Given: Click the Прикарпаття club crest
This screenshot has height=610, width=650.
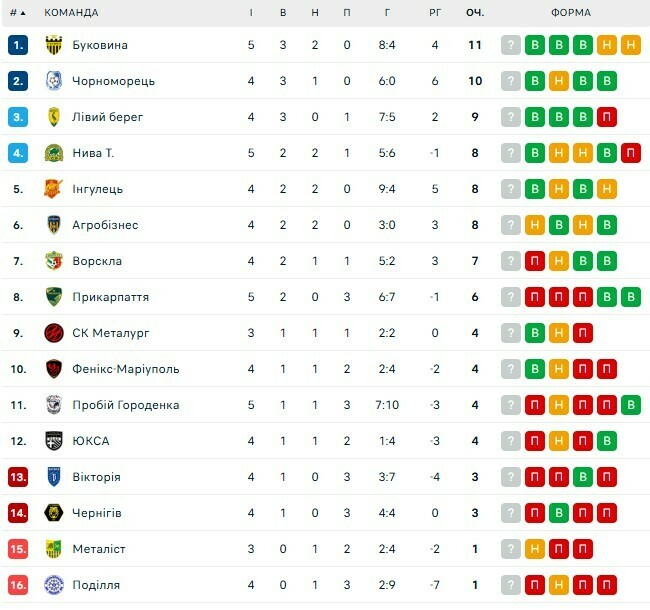Looking at the screenshot, I should pyautogui.click(x=54, y=297).
